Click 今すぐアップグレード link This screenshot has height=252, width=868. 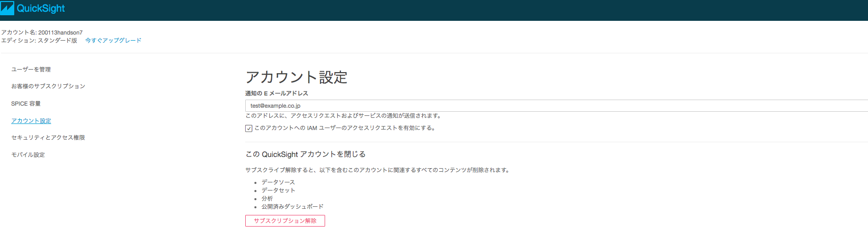click(113, 41)
